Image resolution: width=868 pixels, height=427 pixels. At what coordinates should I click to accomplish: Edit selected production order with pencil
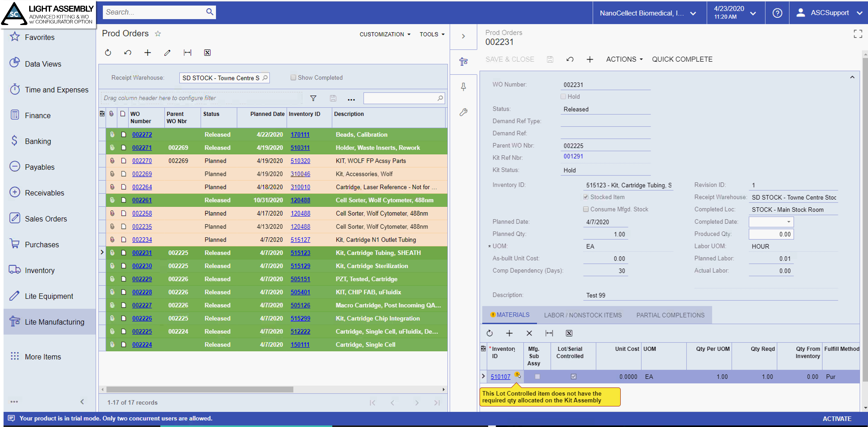[x=167, y=53]
